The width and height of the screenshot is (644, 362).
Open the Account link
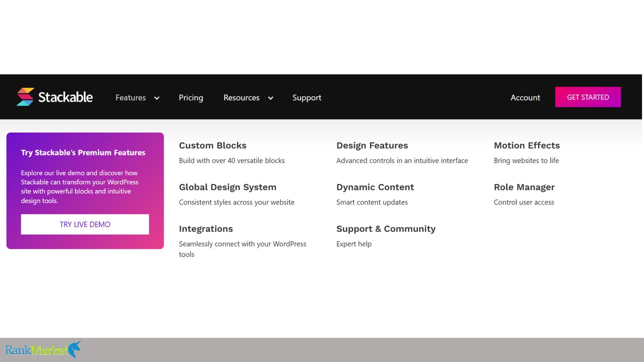point(525,98)
